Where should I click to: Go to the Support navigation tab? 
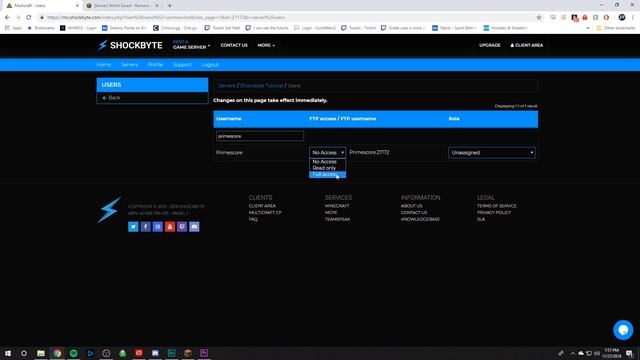tap(182, 64)
